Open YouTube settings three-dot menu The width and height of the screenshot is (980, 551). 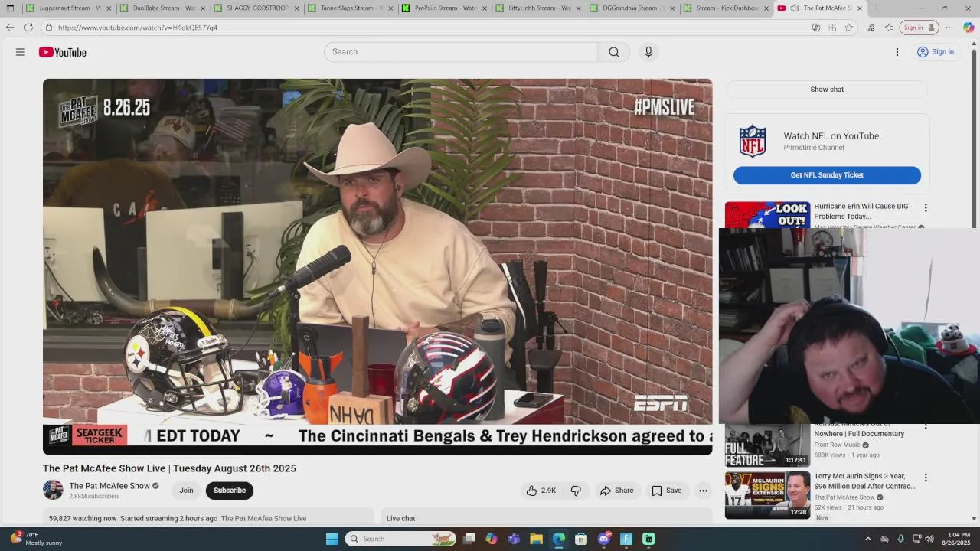coord(897,52)
